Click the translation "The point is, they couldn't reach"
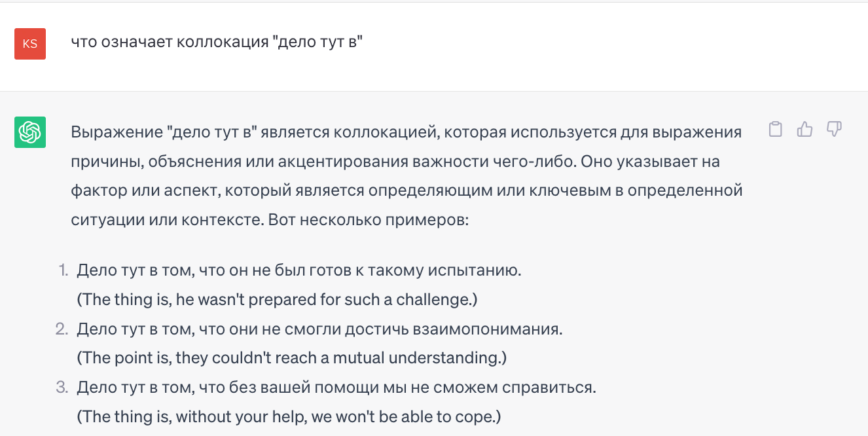The width and height of the screenshot is (868, 436). point(292,358)
